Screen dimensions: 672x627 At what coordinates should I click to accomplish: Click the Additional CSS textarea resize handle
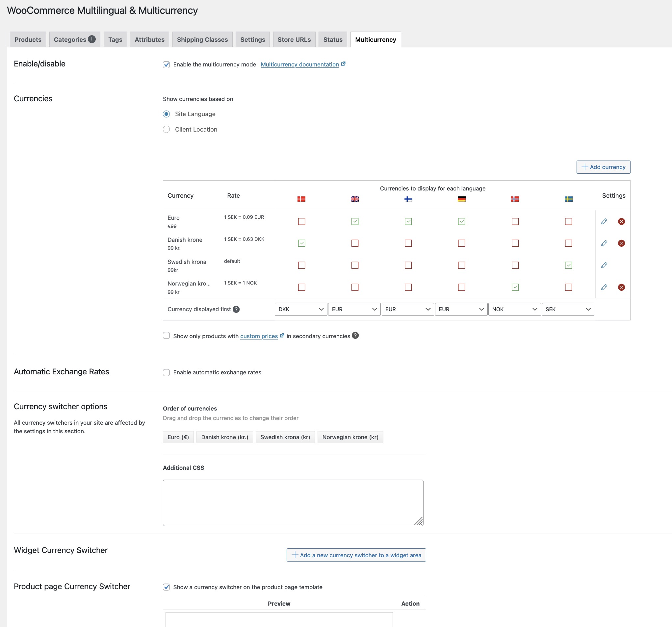coord(419,521)
